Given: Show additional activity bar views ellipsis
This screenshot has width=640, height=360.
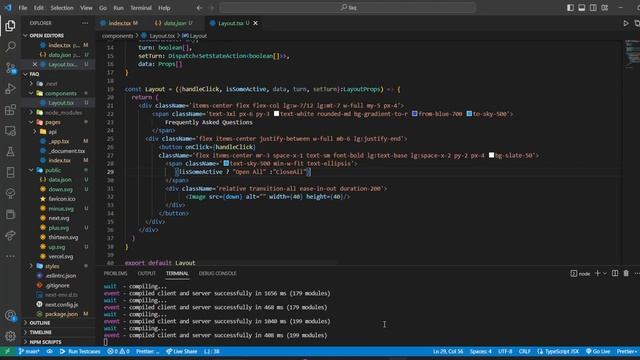Looking at the screenshot, I should pyautogui.click(x=10, y=256).
